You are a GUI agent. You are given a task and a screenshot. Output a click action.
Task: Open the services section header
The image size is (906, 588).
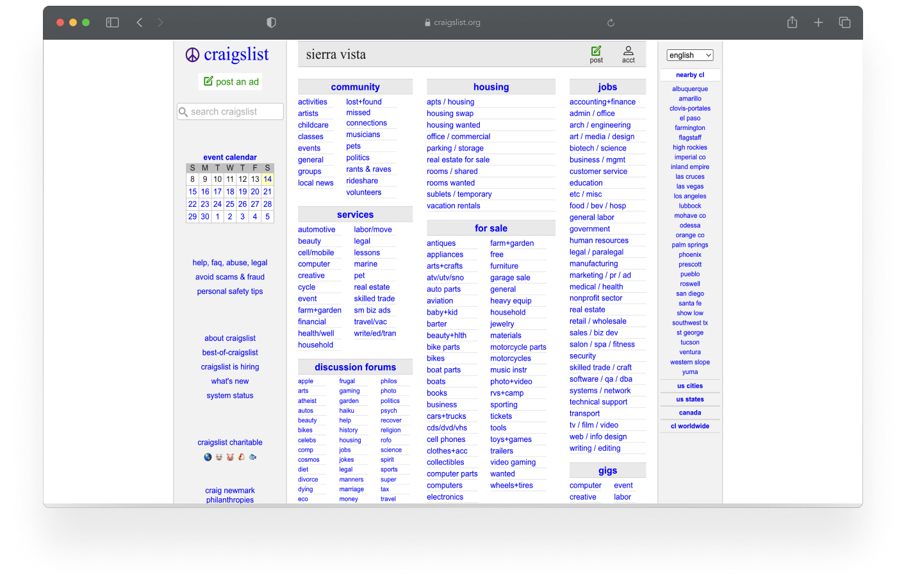[355, 215]
